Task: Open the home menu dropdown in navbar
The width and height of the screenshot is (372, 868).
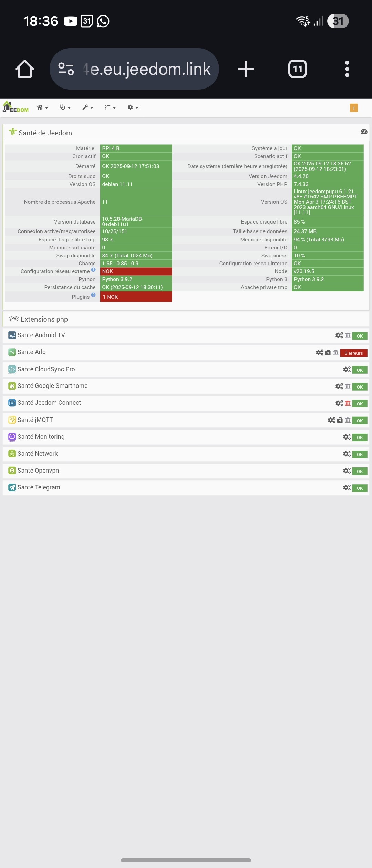Action: pos(42,107)
